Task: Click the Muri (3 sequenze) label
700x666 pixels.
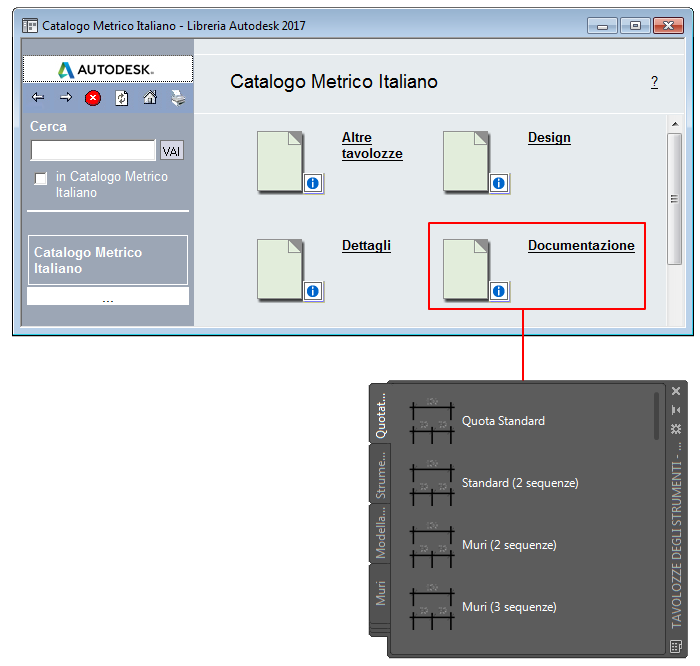Action: [x=509, y=607]
